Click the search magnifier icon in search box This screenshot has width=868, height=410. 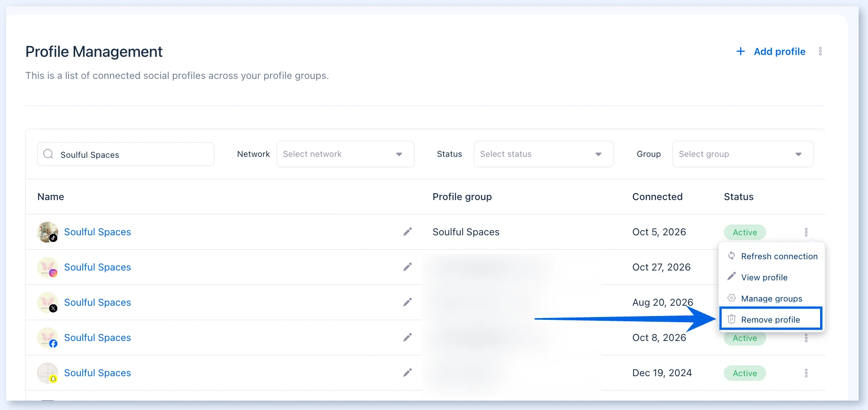pyautogui.click(x=48, y=154)
